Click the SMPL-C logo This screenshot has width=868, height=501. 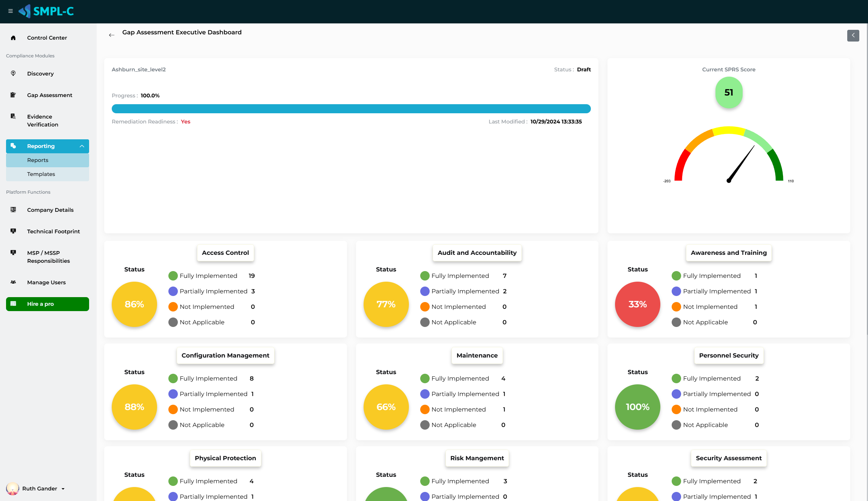point(46,11)
